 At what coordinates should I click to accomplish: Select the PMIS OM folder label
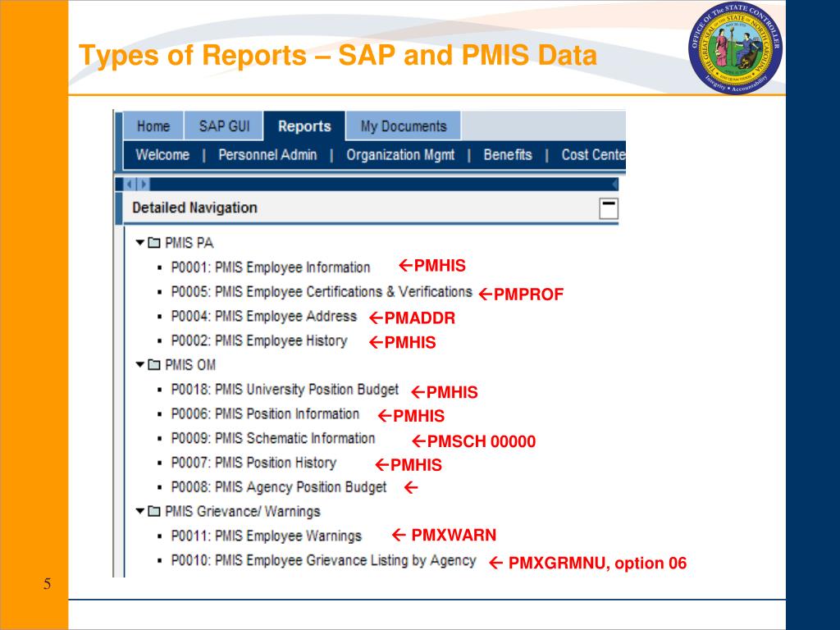[190, 365]
